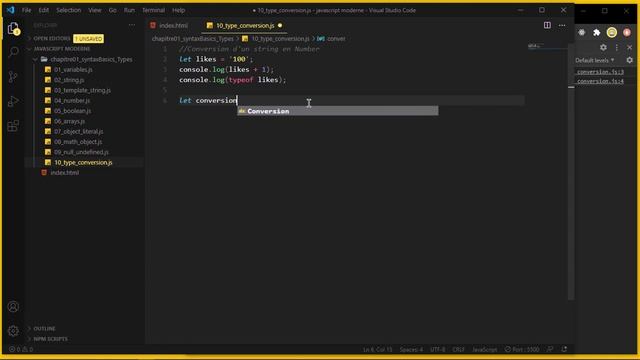Screen dimensions: 640x360
Task: Open the Run menu
Action: point(129,10)
